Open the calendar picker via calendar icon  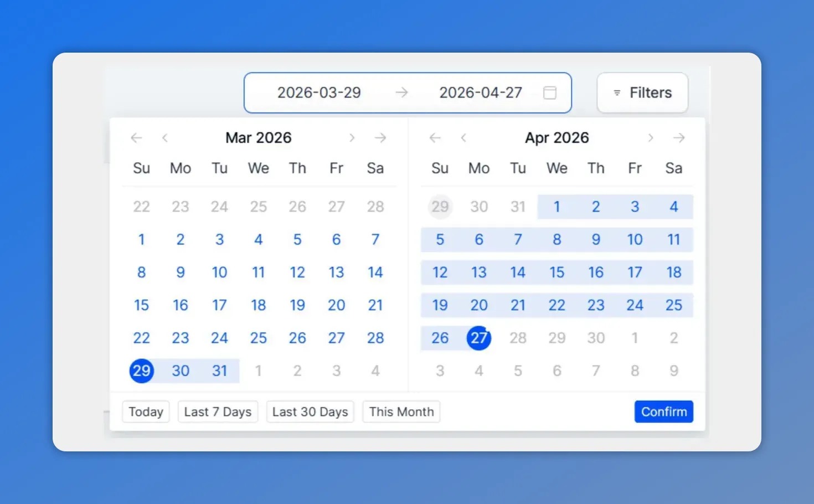coord(550,92)
